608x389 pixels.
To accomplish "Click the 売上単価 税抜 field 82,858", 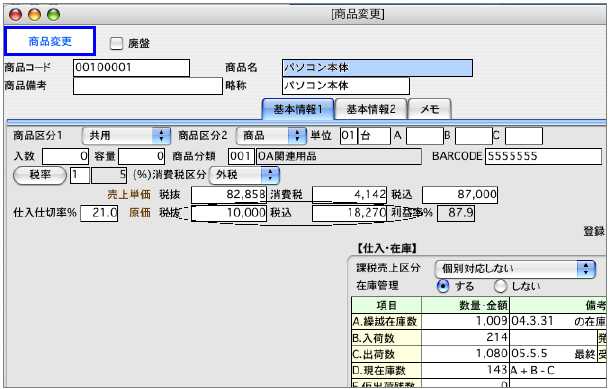I will 229,194.
